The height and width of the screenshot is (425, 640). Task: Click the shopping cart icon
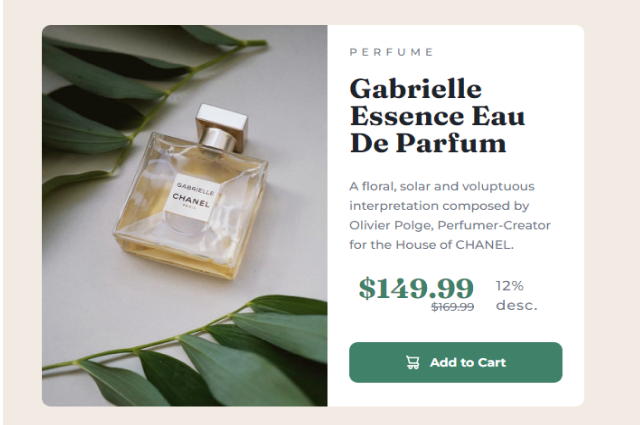click(x=413, y=363)
